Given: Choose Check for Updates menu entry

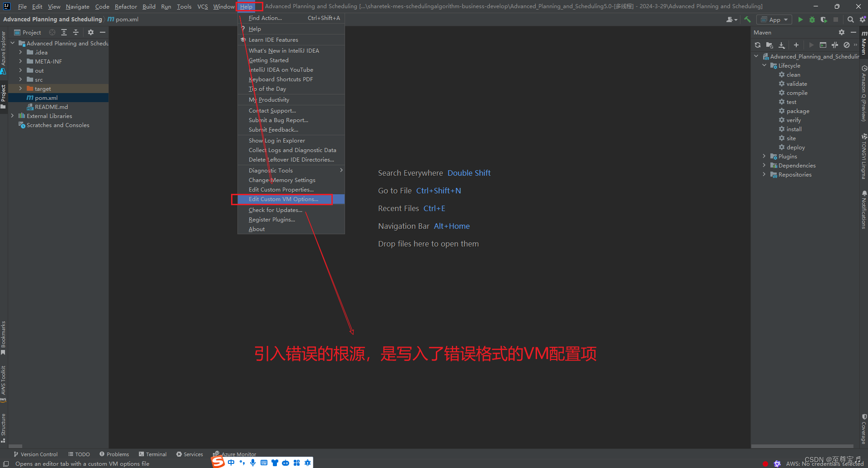Looking at the screenshot, I should [x=291, y=210].
